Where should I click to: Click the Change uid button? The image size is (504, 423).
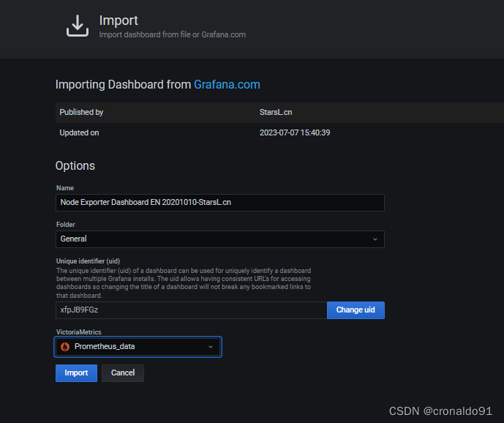pyautogui.click(x=356, y=310)
